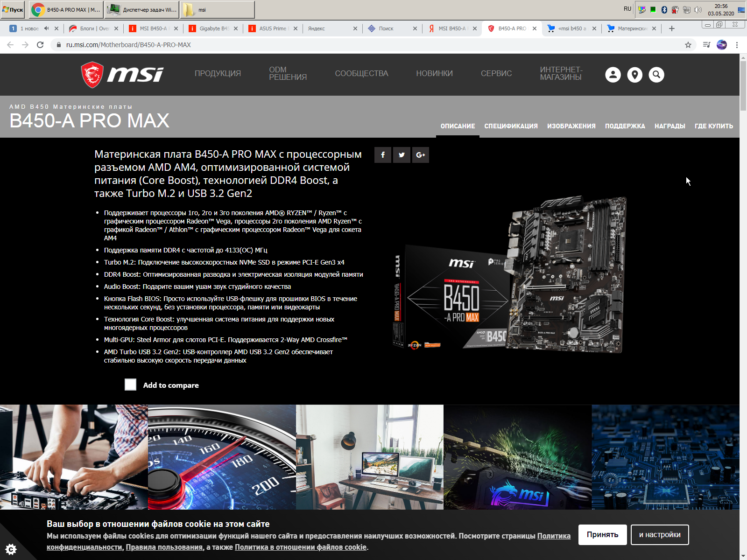Click the speedometer gauge thumbnail
The height and width of the screenshot is (560, 747).
(x=222, y=457)
